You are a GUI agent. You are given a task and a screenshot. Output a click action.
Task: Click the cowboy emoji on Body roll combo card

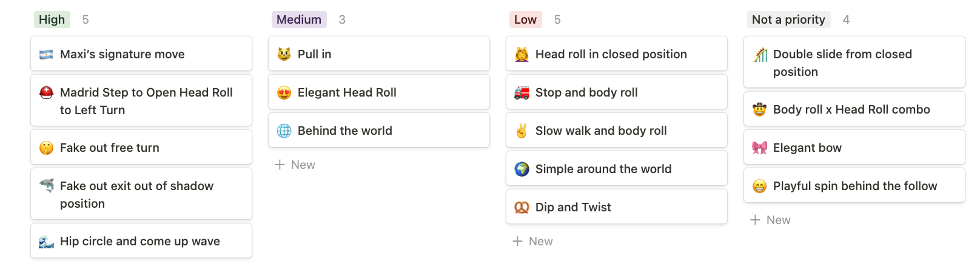(759, 110)
